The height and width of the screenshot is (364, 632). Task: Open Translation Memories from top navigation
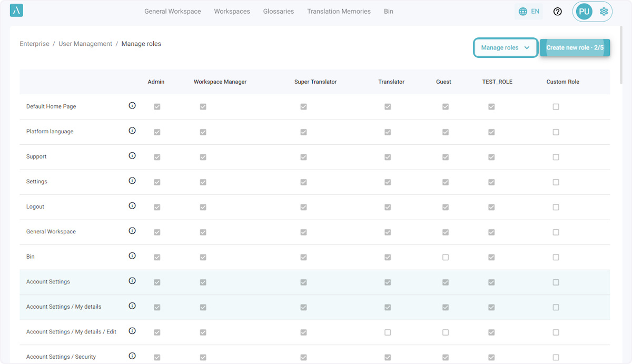339,11
